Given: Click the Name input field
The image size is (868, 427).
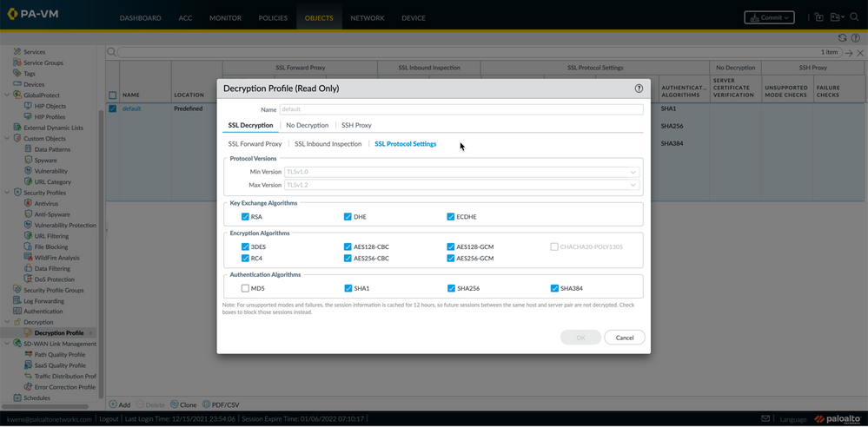Looking at the screenshot, I should (461, 109).
